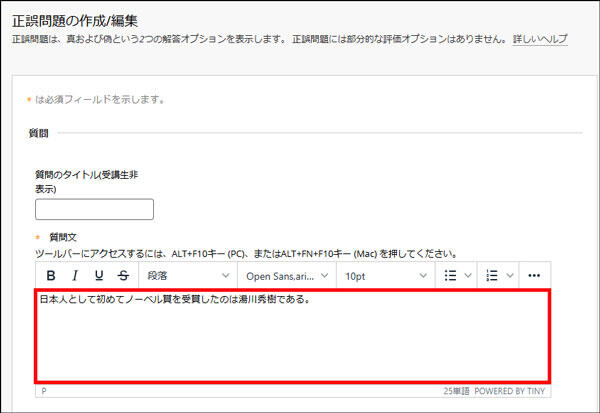
Task: Insert a numbered list
Action: (492, 275)
